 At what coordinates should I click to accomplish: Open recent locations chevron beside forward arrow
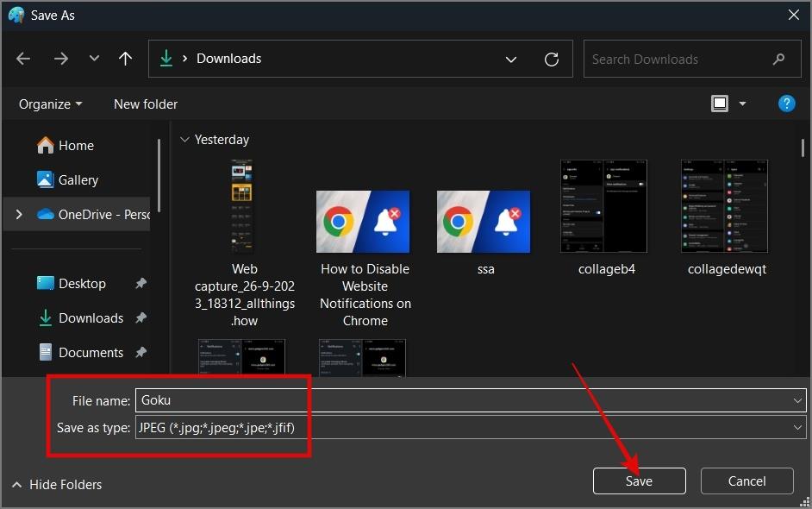pyautogui.click(x=94, y=58)
